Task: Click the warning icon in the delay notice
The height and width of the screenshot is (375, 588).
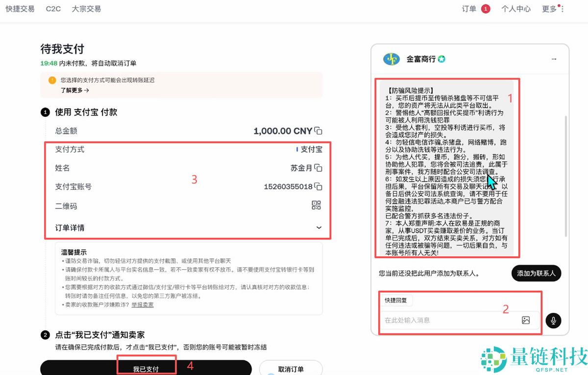Action: click(51, 80)
